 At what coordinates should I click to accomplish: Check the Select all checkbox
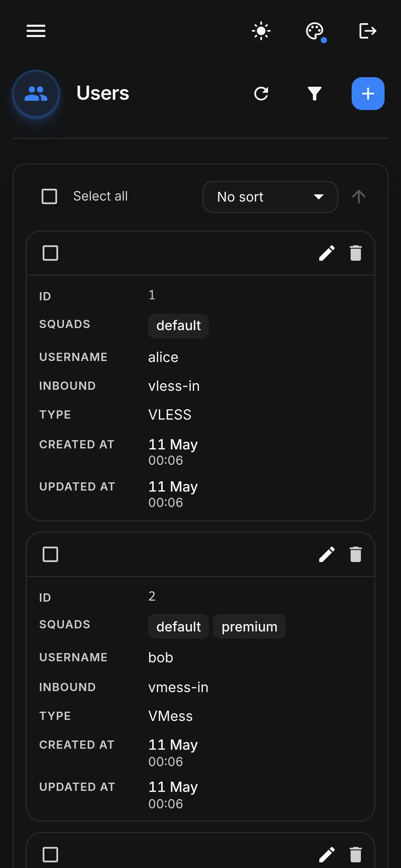point(49,196)
